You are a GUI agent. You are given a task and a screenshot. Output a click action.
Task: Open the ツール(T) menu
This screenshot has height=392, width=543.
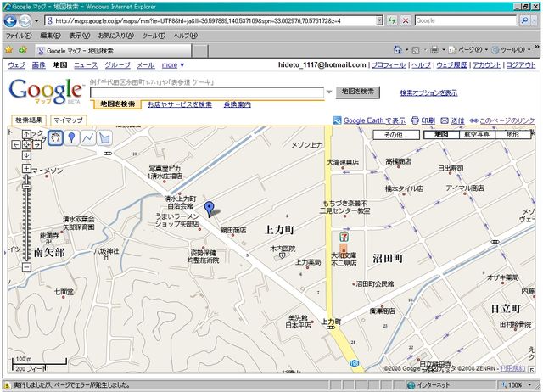click(154, 36)
